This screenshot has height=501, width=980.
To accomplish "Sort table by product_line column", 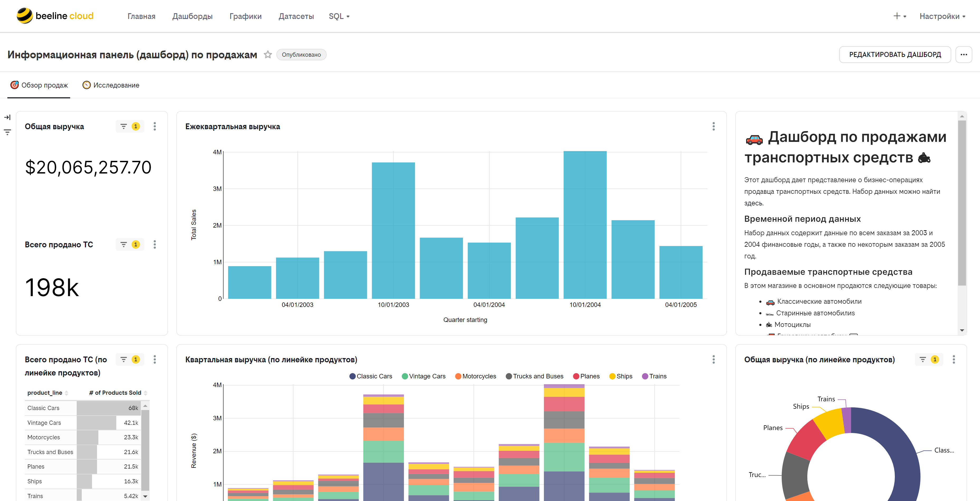I will 47,393.
